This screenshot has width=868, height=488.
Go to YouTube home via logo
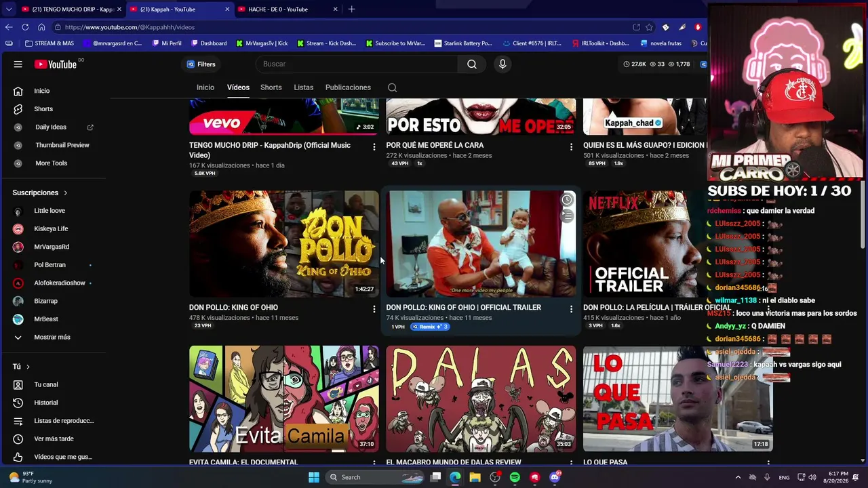coord(56,64)
